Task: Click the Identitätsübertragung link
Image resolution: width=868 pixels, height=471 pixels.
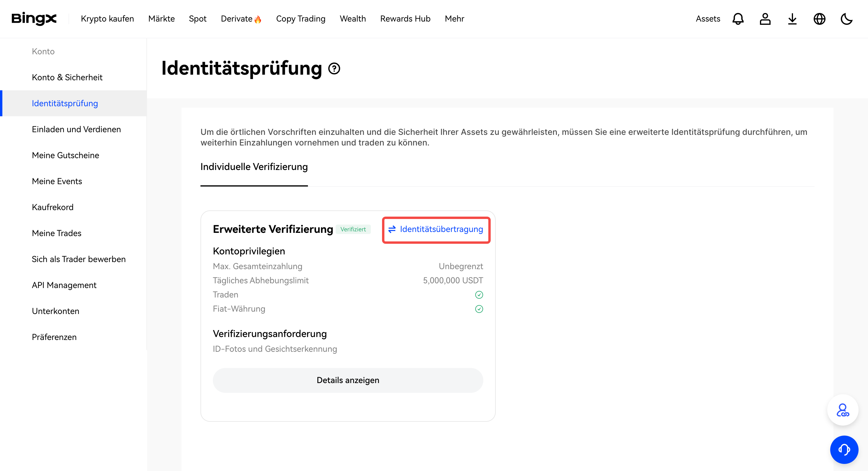Action: tap(441, 229)
